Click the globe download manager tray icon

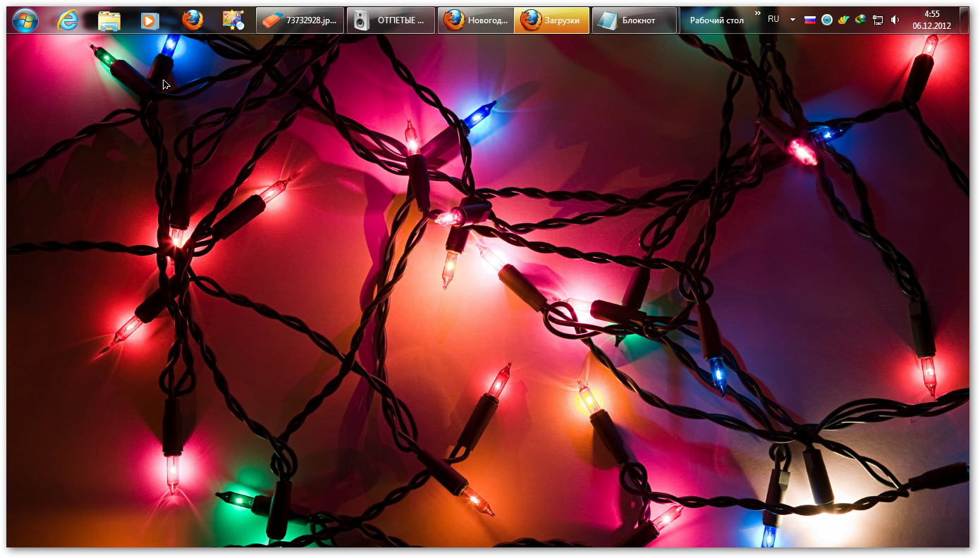[860, 20]
